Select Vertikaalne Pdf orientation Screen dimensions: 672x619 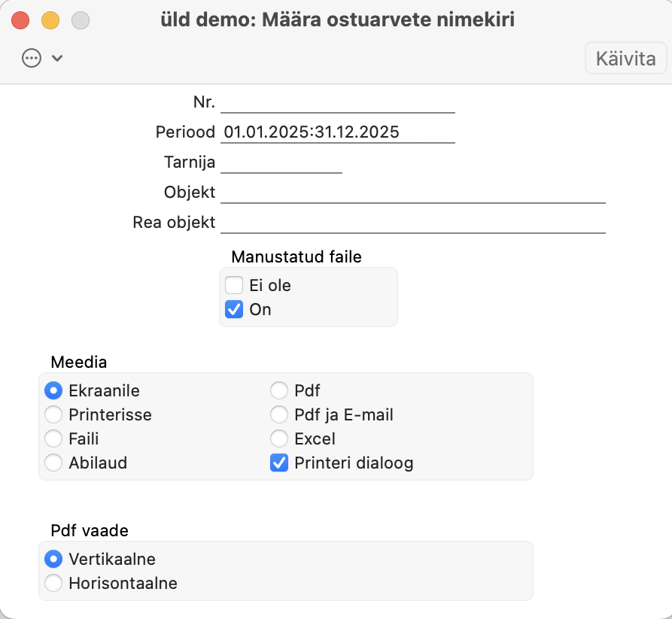(53, 559)
